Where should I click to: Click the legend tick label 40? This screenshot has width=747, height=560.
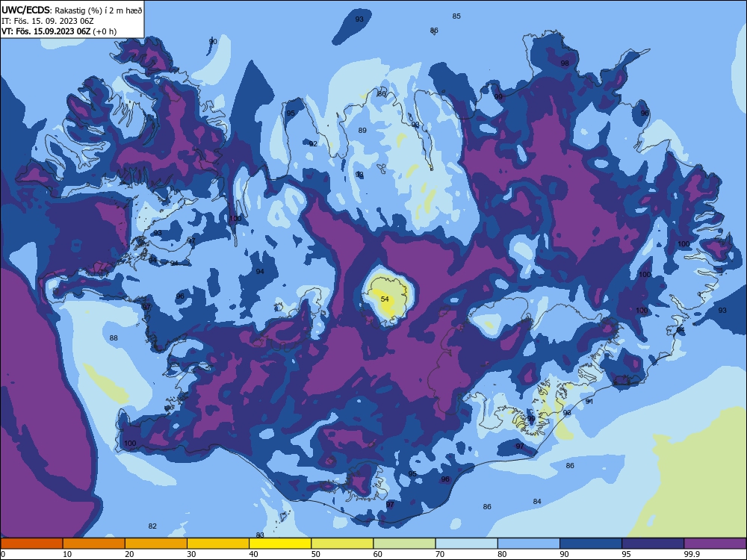[x=254, y=554]
